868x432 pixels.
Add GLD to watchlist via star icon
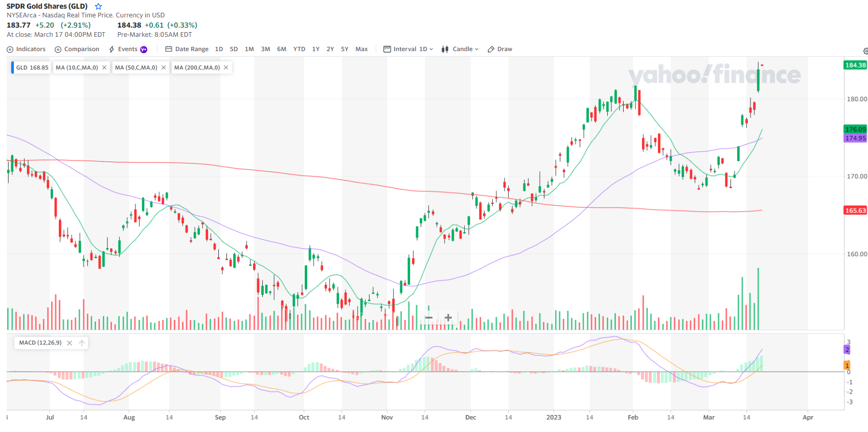[x=99, y=7]
